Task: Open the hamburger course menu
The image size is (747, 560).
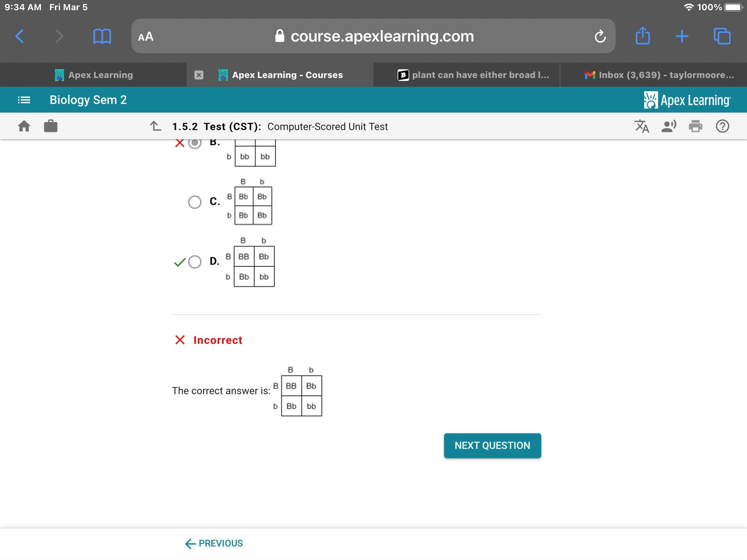Action: (24, 100)
